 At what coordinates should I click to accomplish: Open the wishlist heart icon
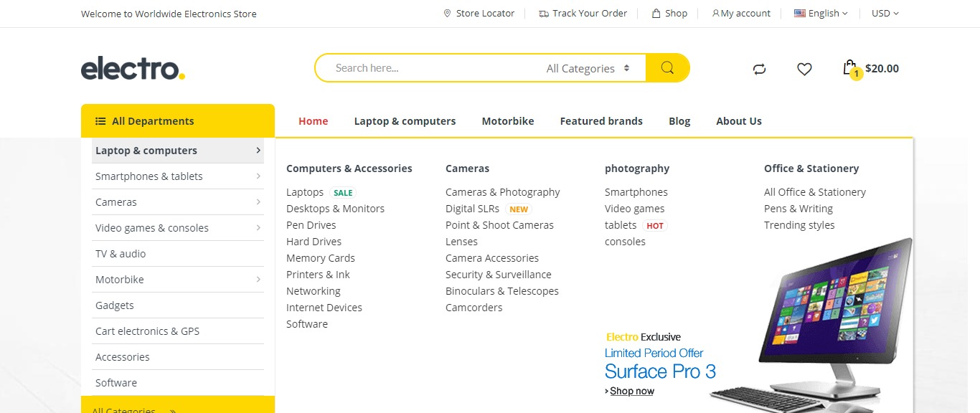point(804,69)
